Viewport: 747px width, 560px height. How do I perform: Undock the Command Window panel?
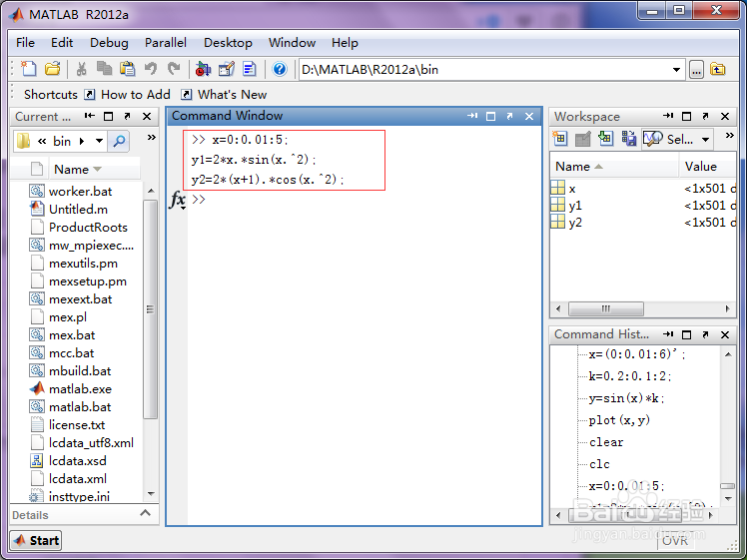(509, 116)
